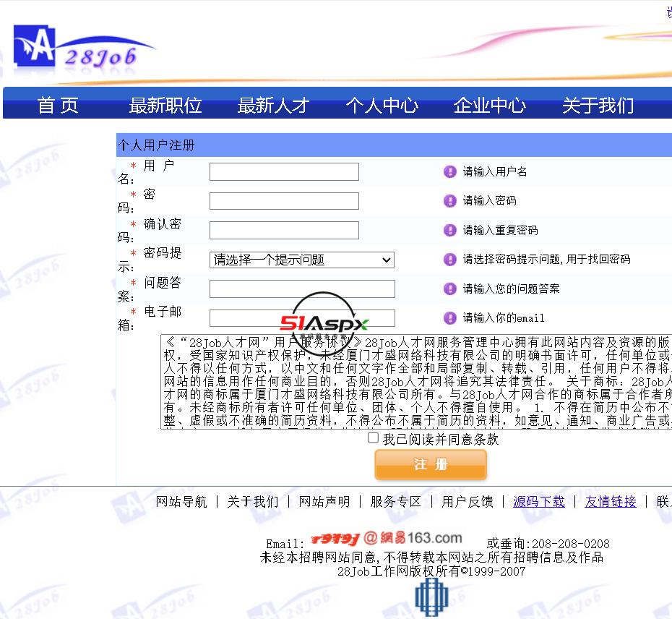Tick the 我已阅读并同意条款 checkbox
The height and width of the screenshot is (619, 672).
[x=374, y=437]
